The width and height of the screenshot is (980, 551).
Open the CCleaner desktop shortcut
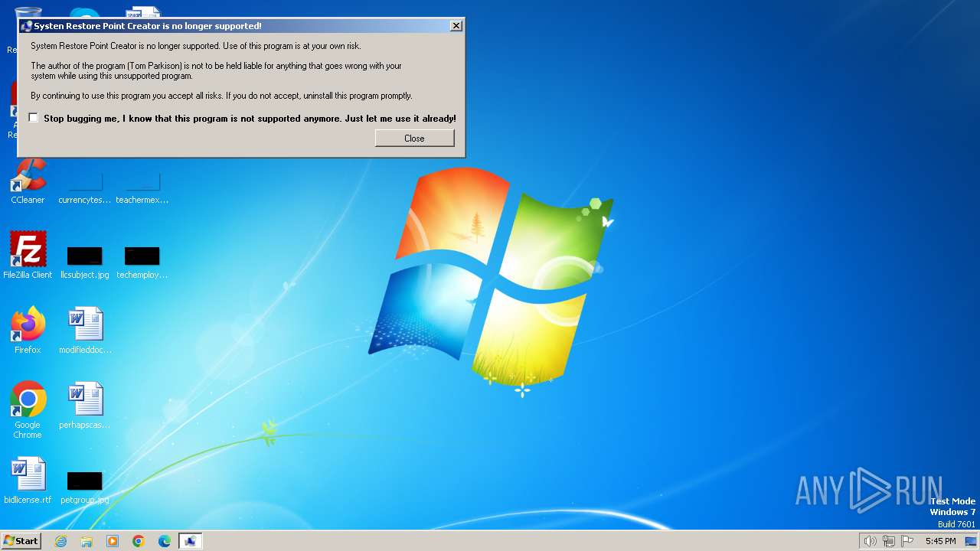point(28,182)
